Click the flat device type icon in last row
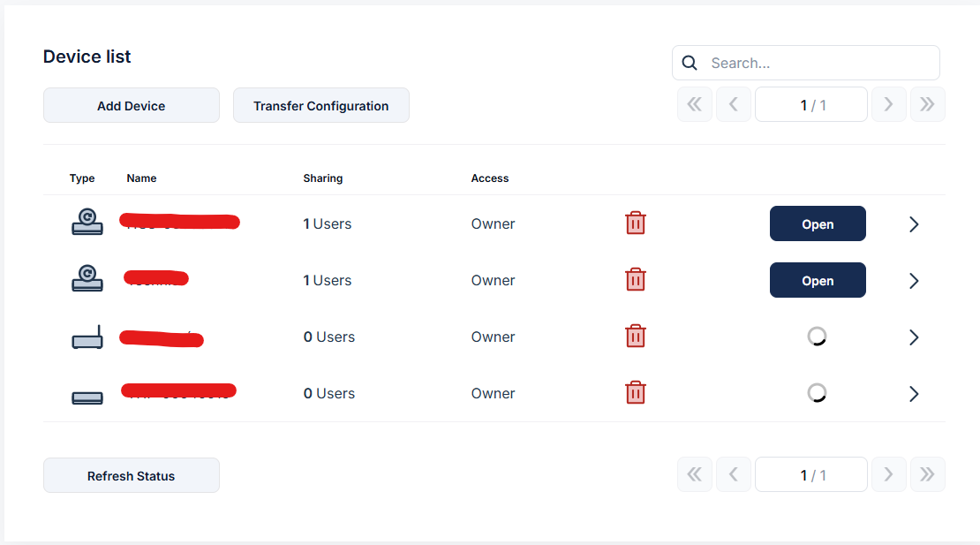Image resolution: width=980 pixels, height=545 pixels. [87, 398]
